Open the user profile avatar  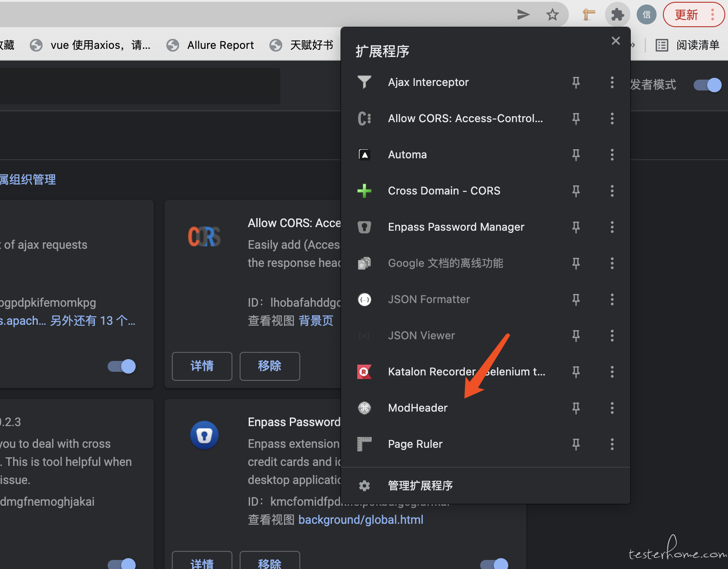click(x=647, y=15)
